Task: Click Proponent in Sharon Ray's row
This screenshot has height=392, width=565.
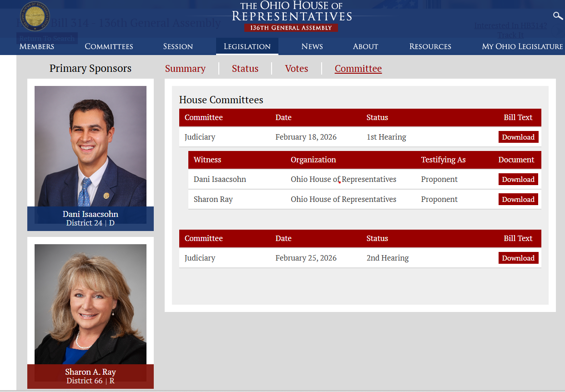Action: [x=439, y=199]
